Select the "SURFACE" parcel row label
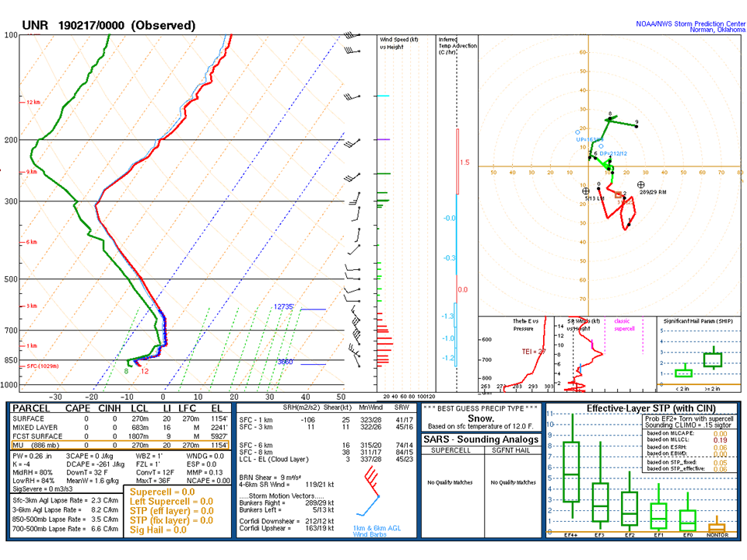This screenshot has height=560, width=747. coord(28,418)
